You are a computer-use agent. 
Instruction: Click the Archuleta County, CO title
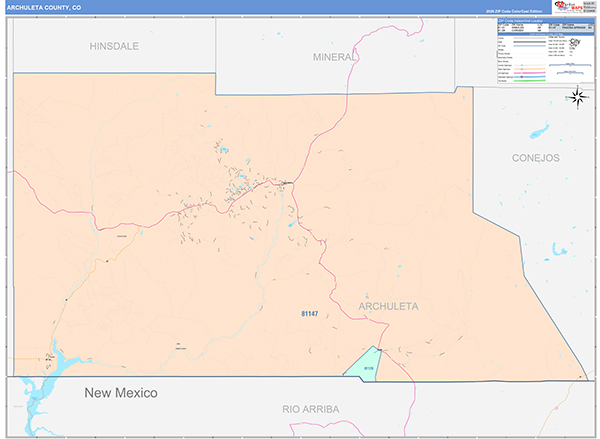coord(44,8)
